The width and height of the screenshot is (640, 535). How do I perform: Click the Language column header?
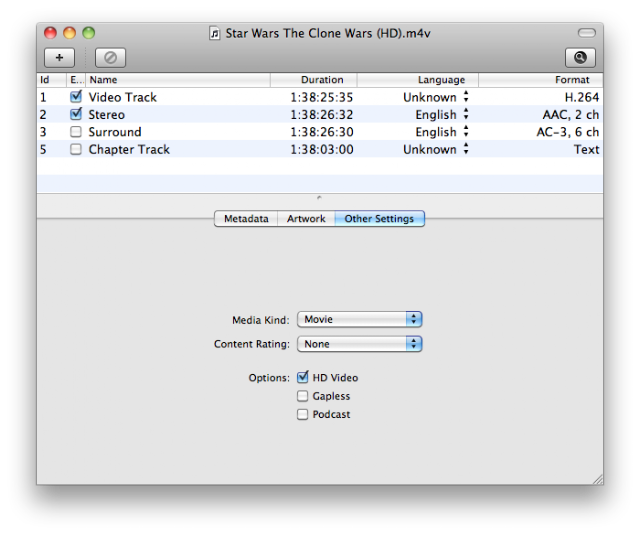(x=418, y=80)
